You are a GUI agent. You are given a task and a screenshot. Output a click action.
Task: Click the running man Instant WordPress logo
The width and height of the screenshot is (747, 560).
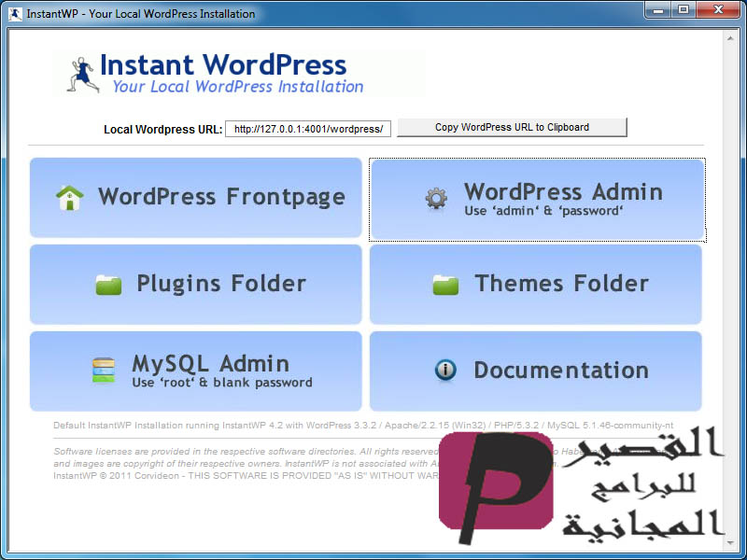tap(82, 75)
